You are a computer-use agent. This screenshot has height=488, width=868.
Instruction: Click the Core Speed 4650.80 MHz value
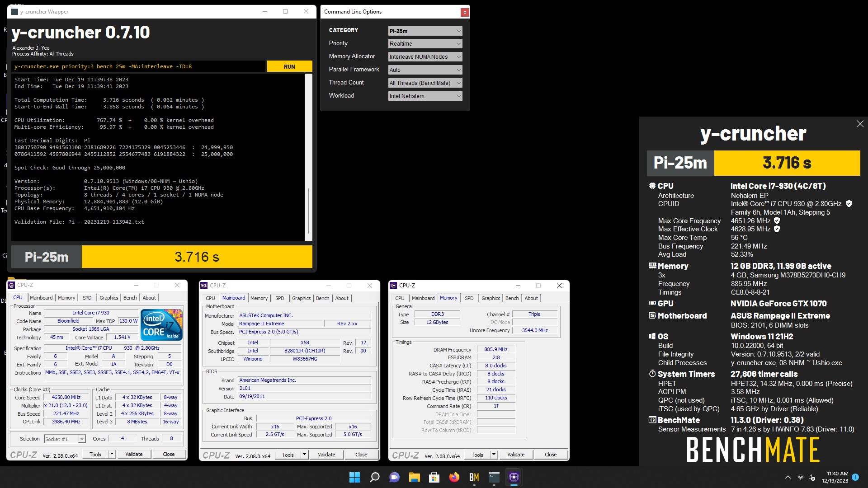pyautogui.click(x=66, y=398)
